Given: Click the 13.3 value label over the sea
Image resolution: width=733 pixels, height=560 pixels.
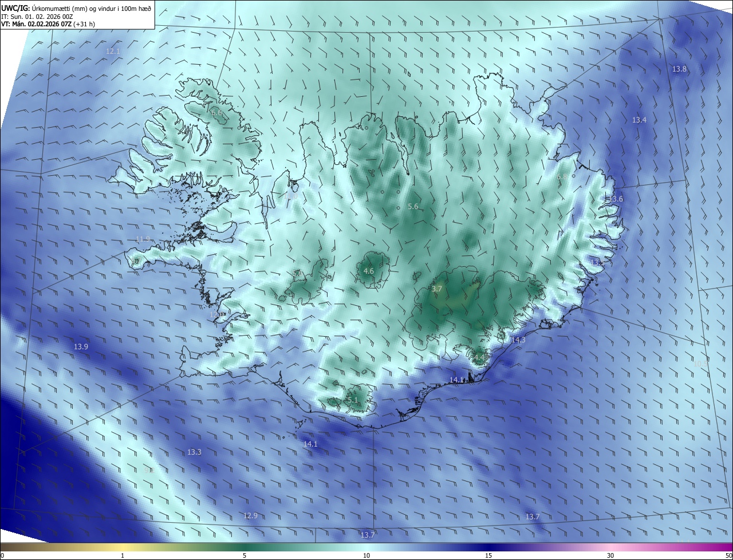Looking at the screenshot, I should coord(194,452).
